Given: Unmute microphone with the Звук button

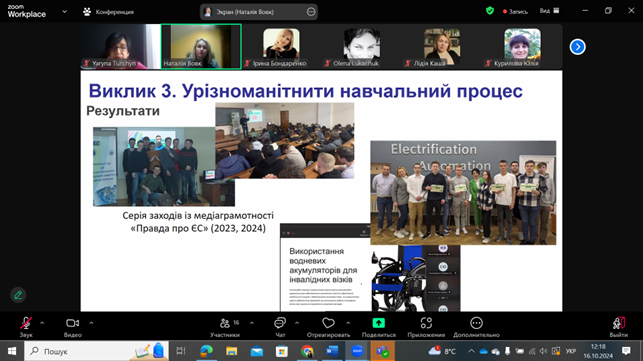Looking at the screenshot, I should 26,327.
